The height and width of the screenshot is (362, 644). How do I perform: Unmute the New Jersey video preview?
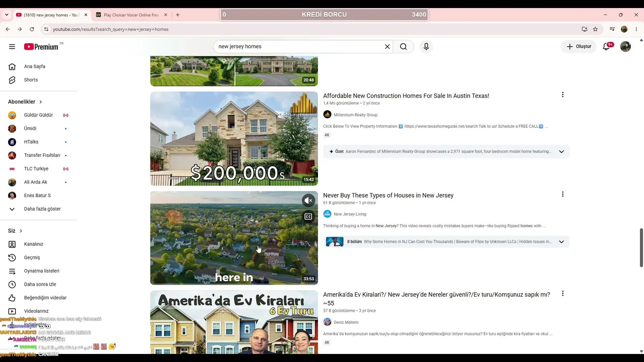[308, 201]
